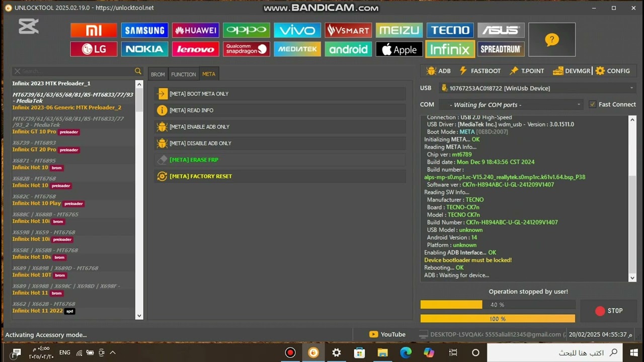Open the T.POINT section
This screenshot has height=362, width=644.
(527, 71)
